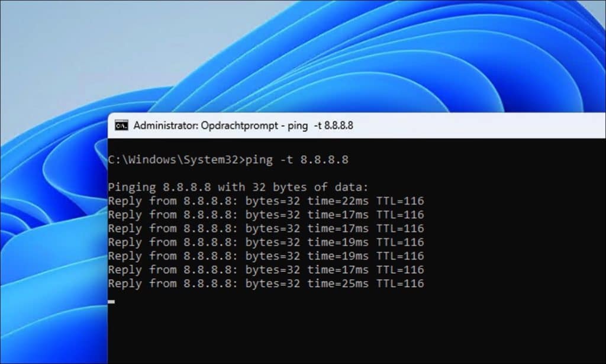This screenshot has width=606, height=364.
Task: Click the second reply line with time=17ms
Action: point(266,215)
